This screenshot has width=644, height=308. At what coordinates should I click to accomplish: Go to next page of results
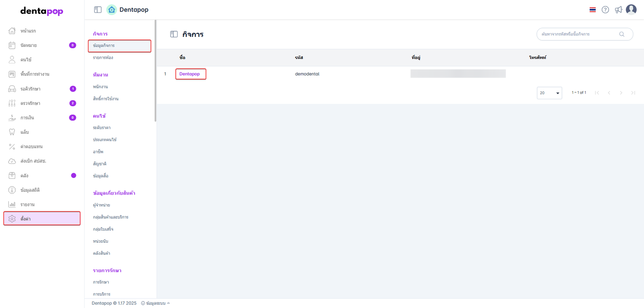[x=621, y=93]
